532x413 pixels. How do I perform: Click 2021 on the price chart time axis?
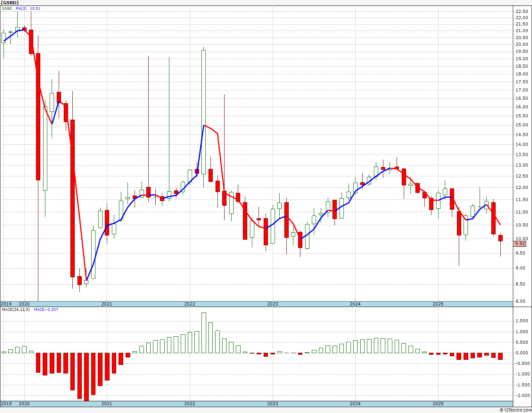(107, 304)
